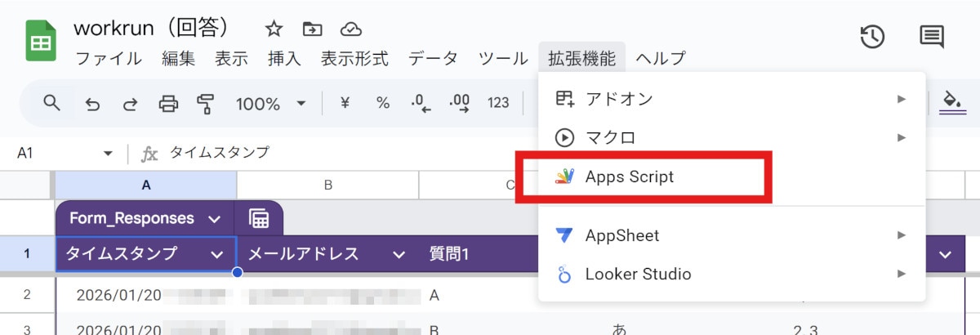Select column B header

327,185
